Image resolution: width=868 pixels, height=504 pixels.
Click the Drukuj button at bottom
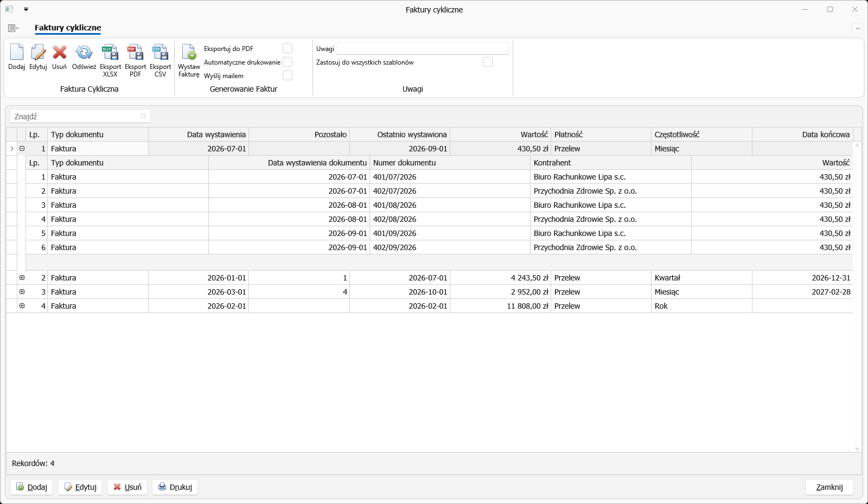tap(175, 487)
